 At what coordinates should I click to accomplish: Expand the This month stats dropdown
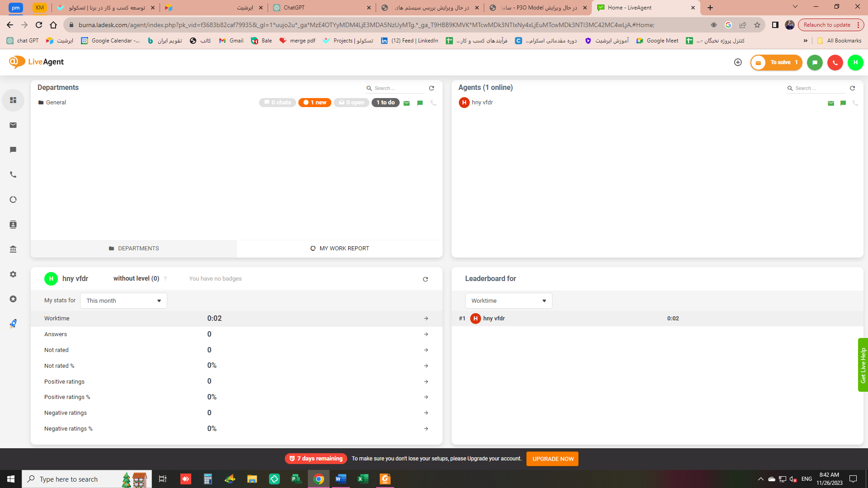(x=123, y=301)
